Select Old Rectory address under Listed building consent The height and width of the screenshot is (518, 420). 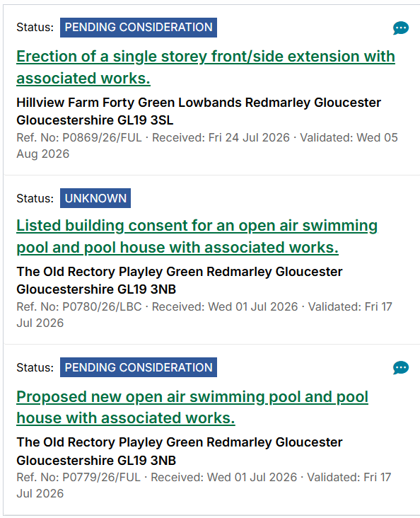180,280
